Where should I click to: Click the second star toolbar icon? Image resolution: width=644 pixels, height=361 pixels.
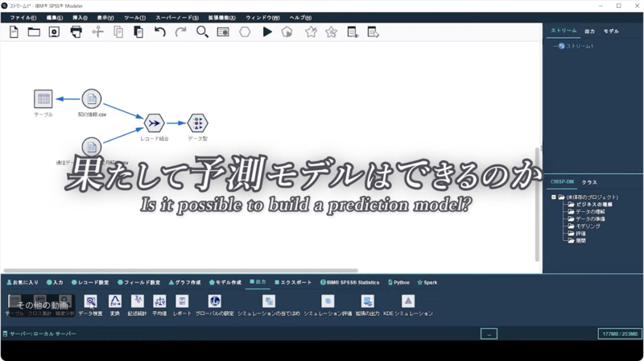click(331, 31)
